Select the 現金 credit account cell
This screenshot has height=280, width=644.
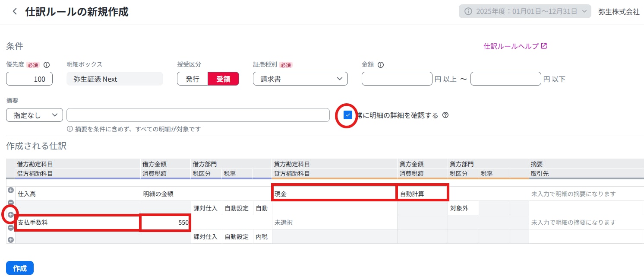[335, 194]
